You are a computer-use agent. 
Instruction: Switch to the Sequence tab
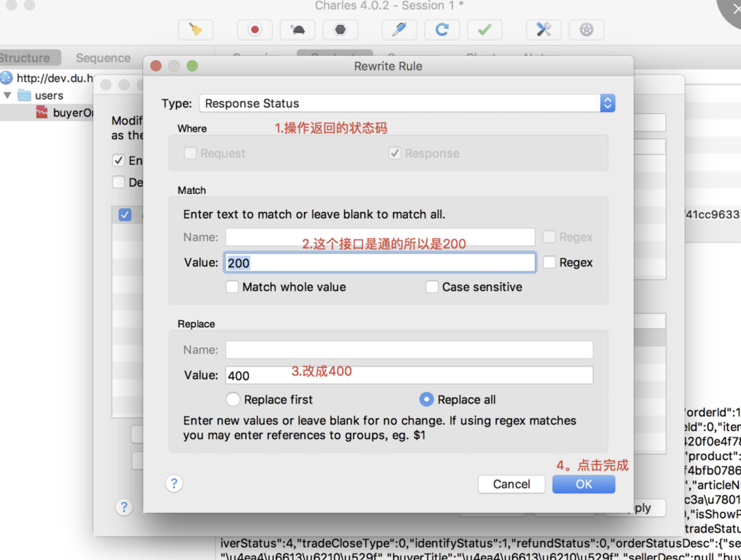(x=103, y=58)
